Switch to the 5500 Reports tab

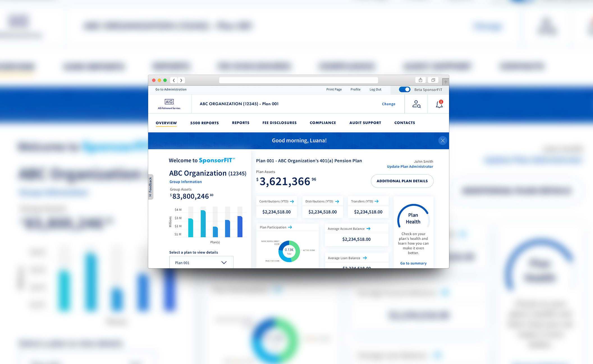[x=204, y=123]
